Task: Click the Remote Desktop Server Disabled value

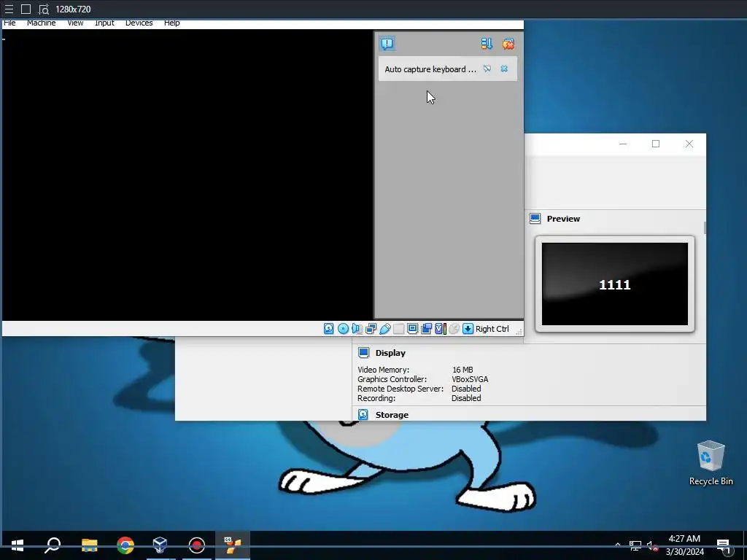Action: click(x=466, y=389)
